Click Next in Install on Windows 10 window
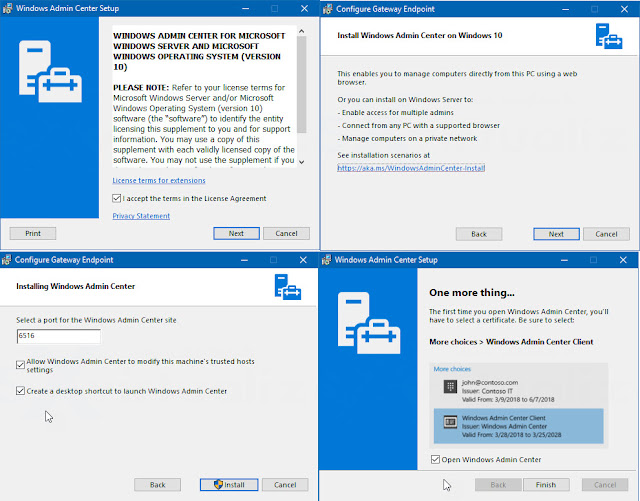Image resolution: width=640 pixels, height=501 pixels. coord(556,234)
